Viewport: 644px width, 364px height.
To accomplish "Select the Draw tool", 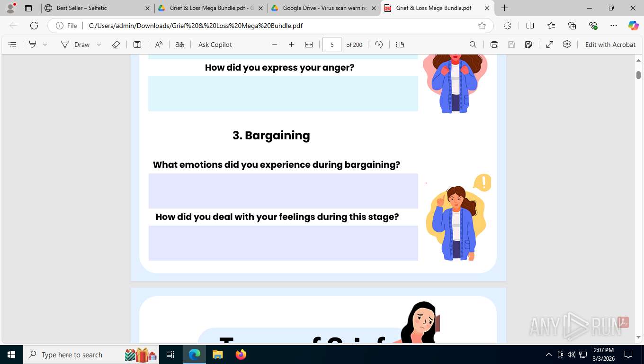I will [x=75, y=45].
